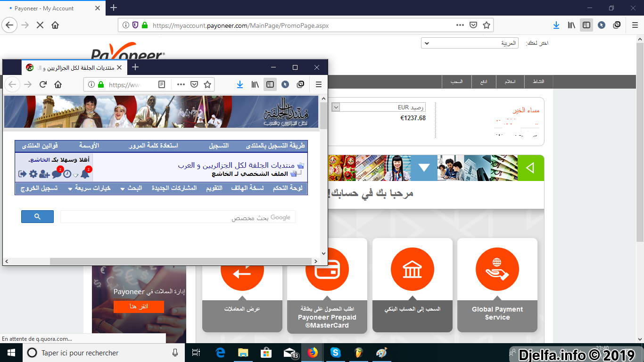Image resolution: width=644 pixels, height=362 pixels.
Task: Open new tab in forum window
Action: tap(135, 67)
